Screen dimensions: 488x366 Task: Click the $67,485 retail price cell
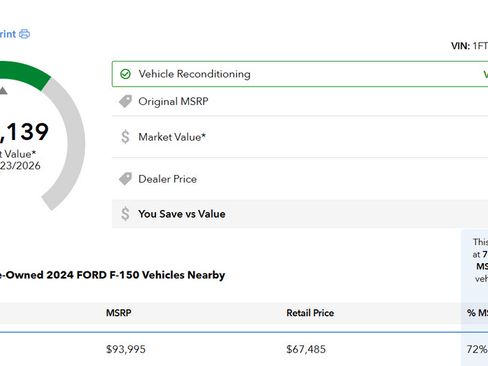click(x=306, y=349)
